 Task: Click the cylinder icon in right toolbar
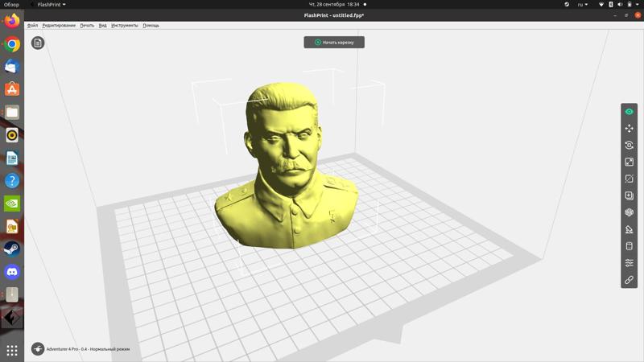[x=629, y=246]
